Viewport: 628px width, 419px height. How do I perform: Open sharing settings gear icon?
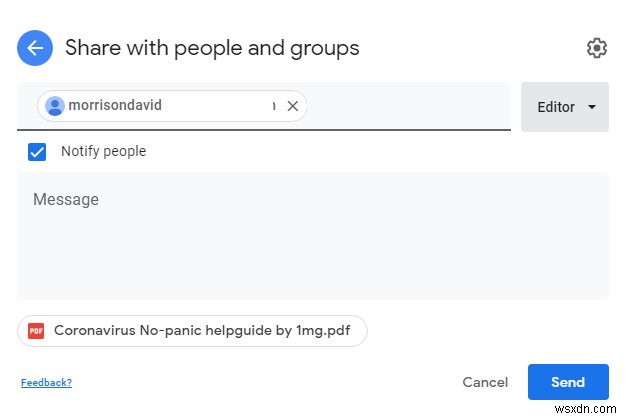(x=596, y=48)
